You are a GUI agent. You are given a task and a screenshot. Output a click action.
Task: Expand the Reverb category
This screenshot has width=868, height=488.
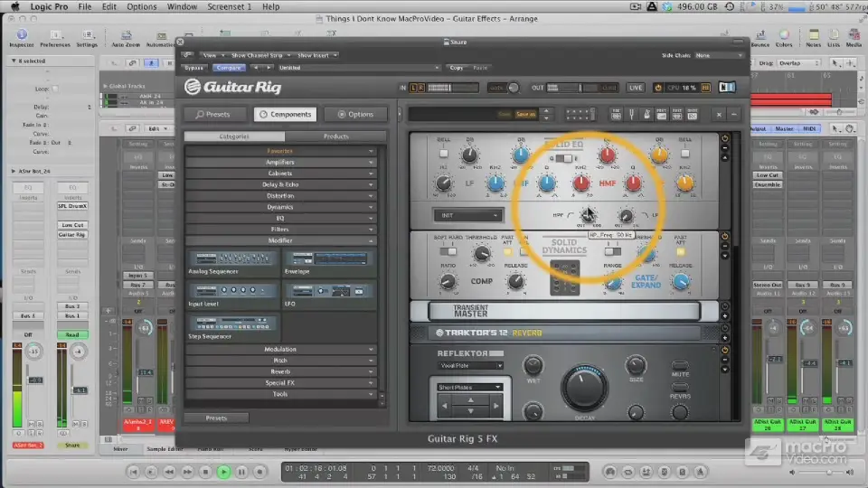[x=280, y=371]
